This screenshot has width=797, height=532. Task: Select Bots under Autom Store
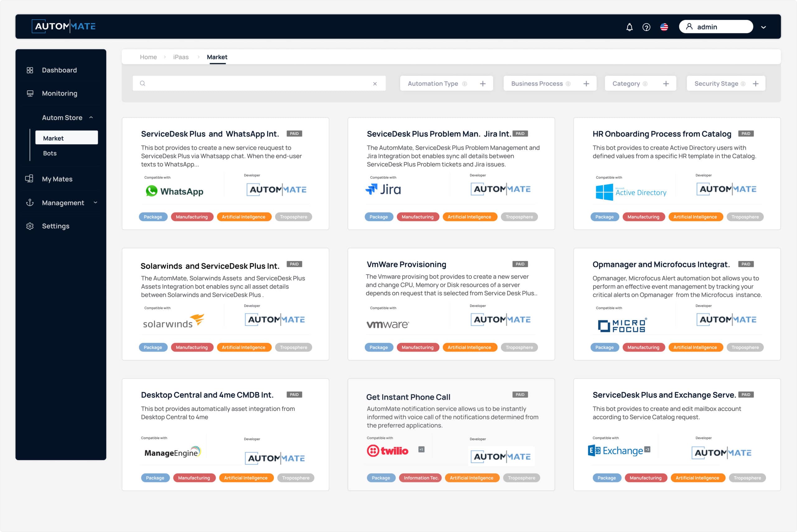[x=50, y=153]
